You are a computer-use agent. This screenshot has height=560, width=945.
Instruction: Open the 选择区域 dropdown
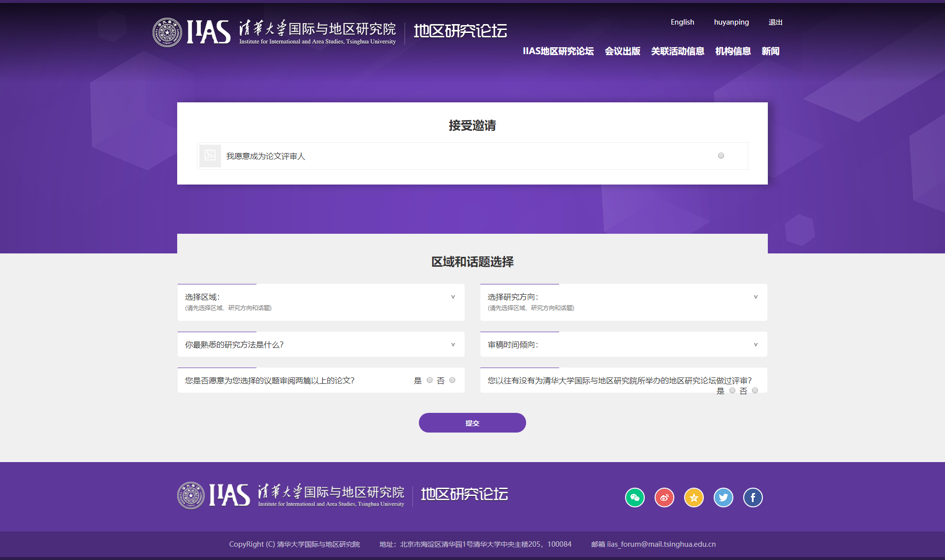pyautogui.click(x=452, y=297)
